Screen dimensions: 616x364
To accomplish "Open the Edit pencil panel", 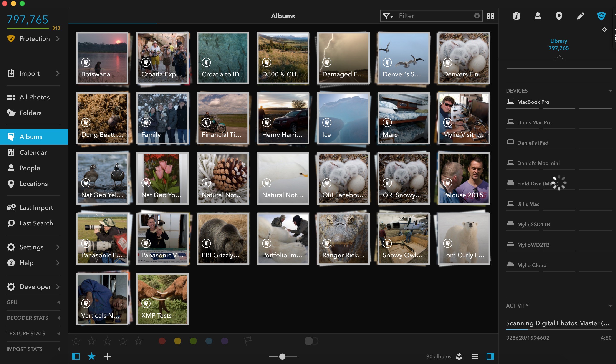I will point(580,16).
